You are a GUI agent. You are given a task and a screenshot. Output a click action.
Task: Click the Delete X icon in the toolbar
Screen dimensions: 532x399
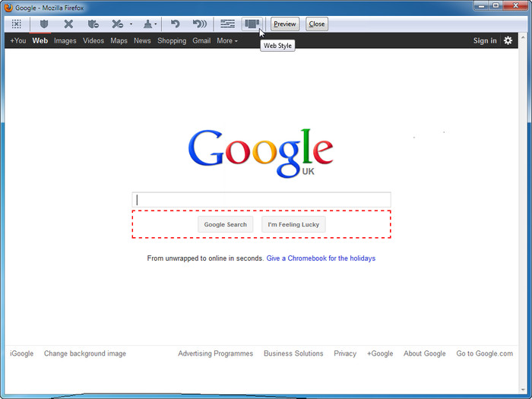click(68, 24)
